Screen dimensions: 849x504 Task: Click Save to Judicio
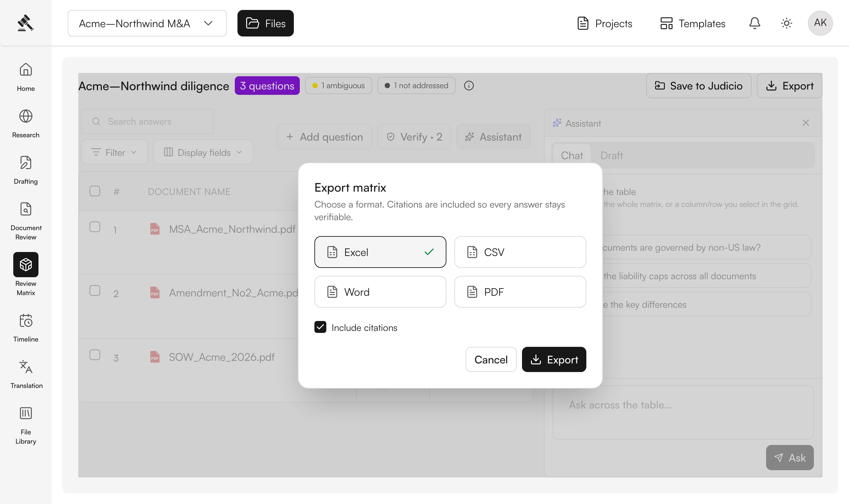[698, 86]
